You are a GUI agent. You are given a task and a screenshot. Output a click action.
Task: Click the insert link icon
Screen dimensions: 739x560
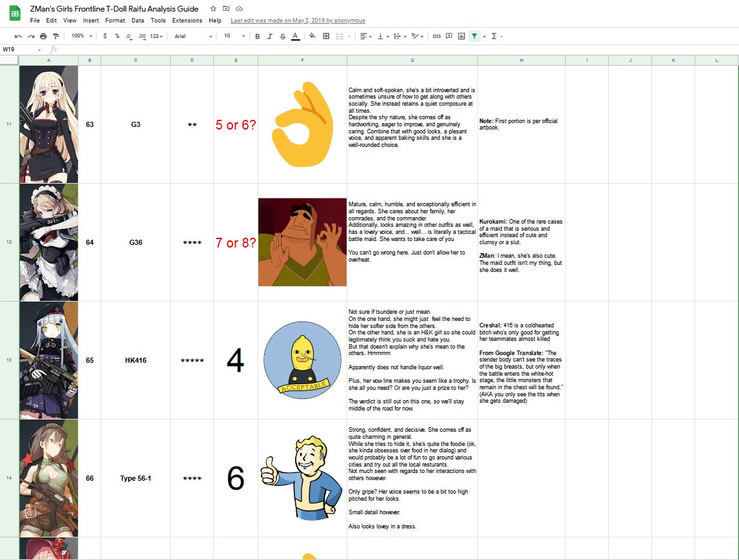(436, 36)
